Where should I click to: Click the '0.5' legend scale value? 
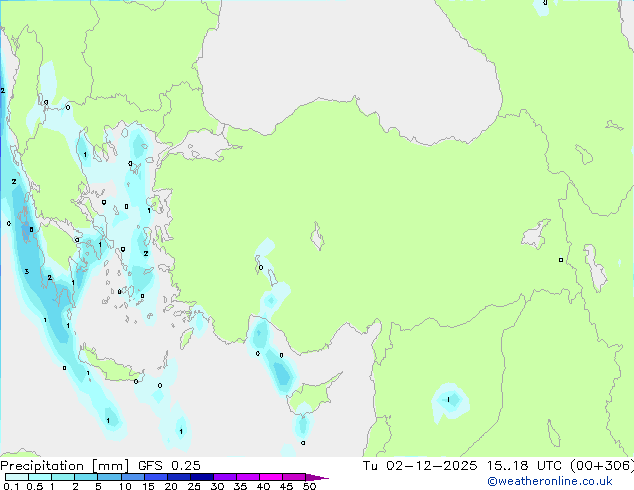pyautogui.click(x=34, y=486)
